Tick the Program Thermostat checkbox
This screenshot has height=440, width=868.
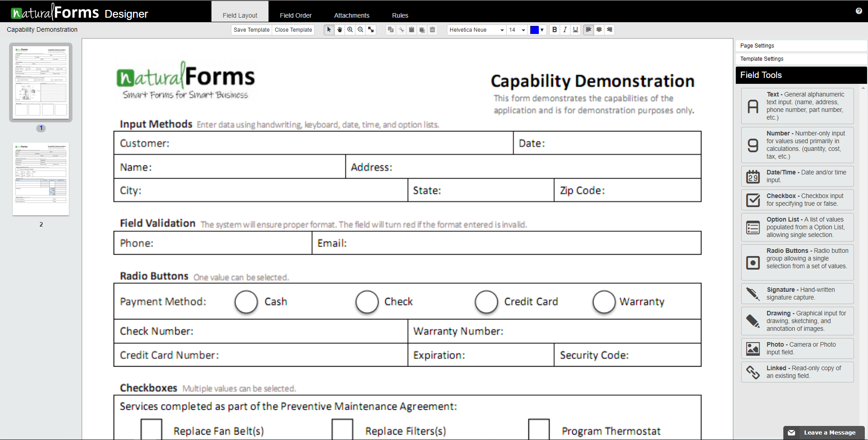[x=539, y=429]
